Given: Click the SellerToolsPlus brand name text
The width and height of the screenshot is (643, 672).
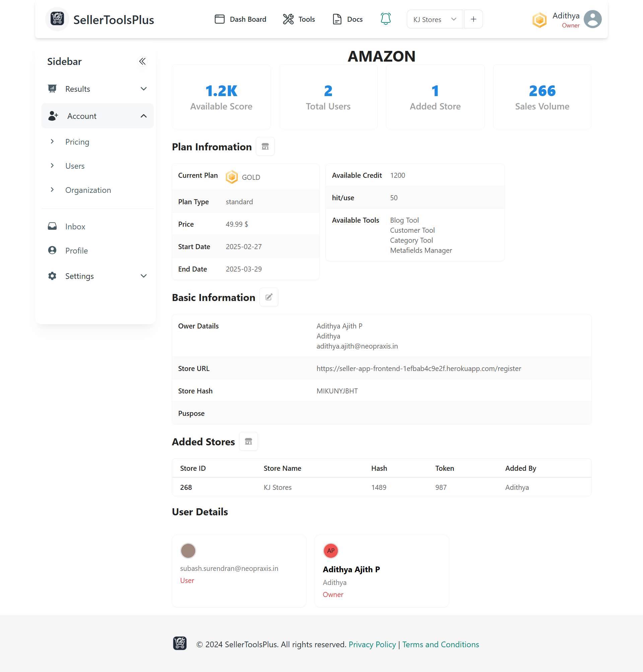Looking at the screenshot, I should (114, 20).
